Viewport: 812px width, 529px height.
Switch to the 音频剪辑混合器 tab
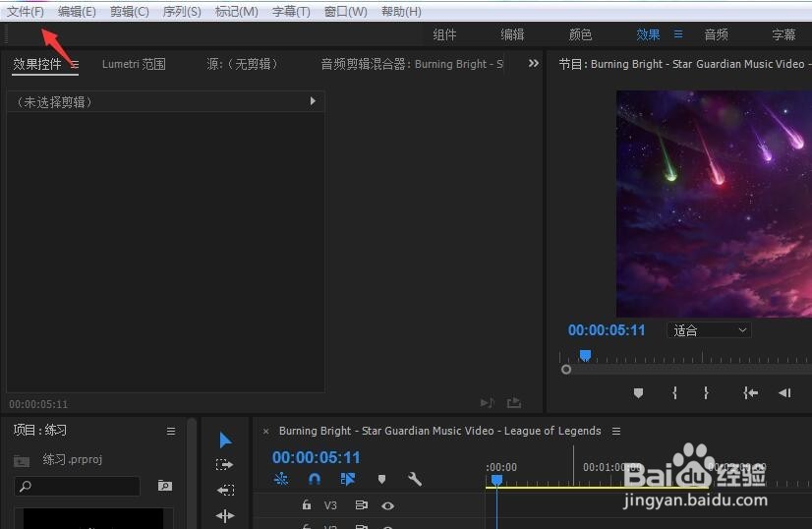(412, 64)
